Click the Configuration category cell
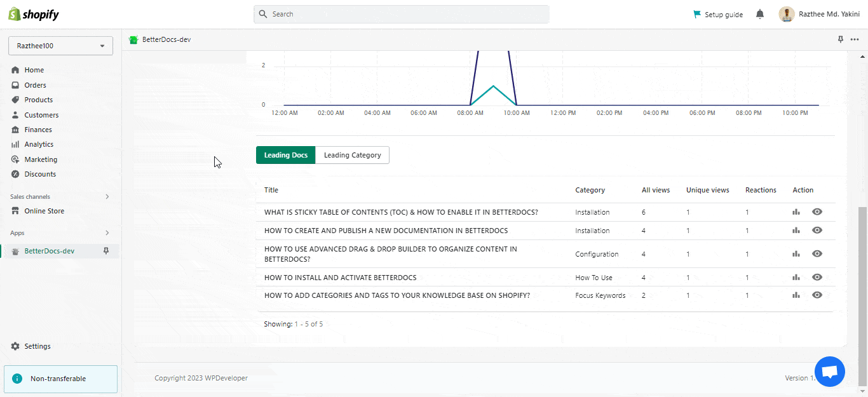This screenshot has width=868, height=397. tap(597, 254)
